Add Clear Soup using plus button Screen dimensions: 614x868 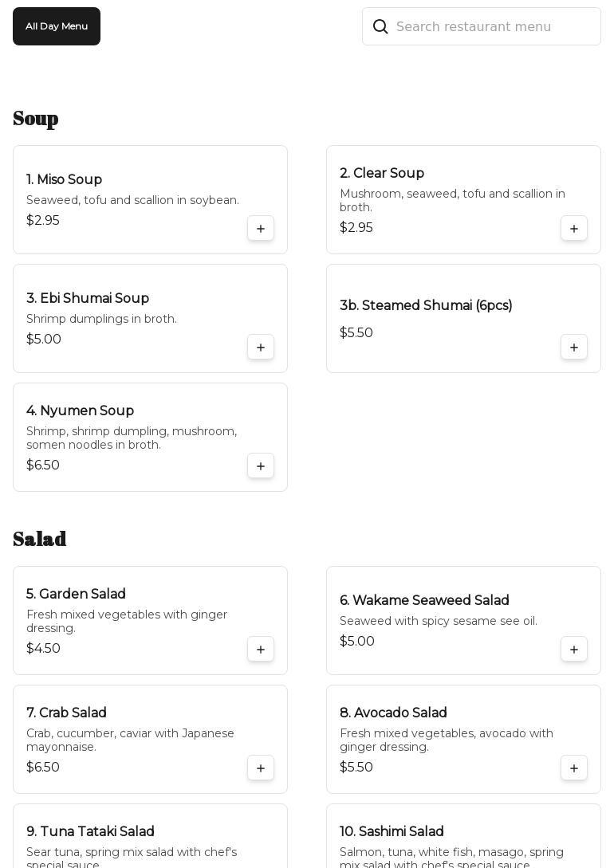[574, 229]
